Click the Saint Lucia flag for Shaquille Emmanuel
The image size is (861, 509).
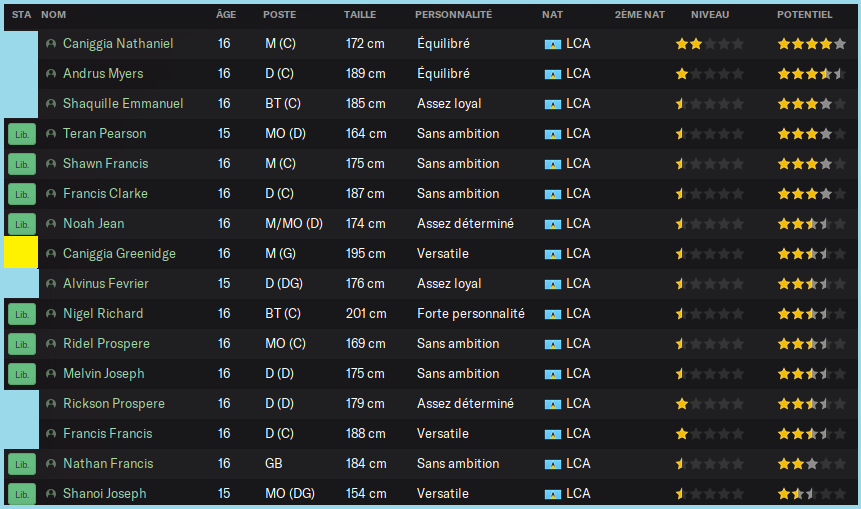pos(553,104)
